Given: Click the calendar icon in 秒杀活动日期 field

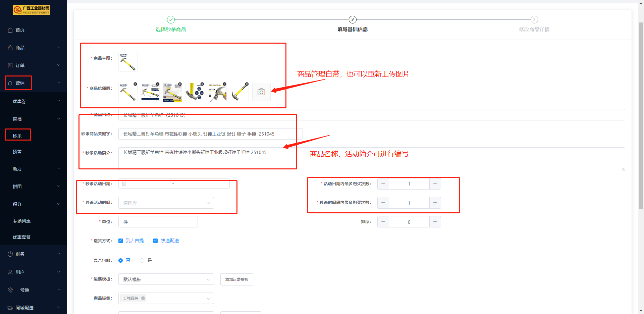Looking at the screenshot, I should pyautogui.click(x=124, y=184).
